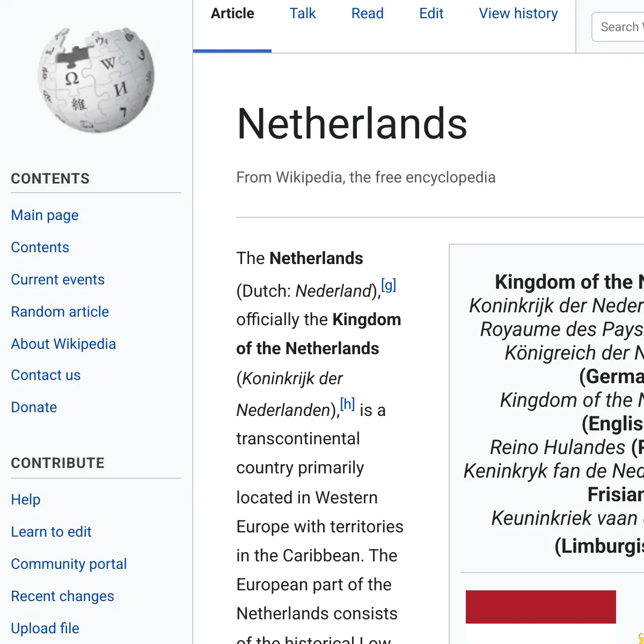Open About Wikipedia link
Viewport: 644px width, 644px height.
pos(63,344)
